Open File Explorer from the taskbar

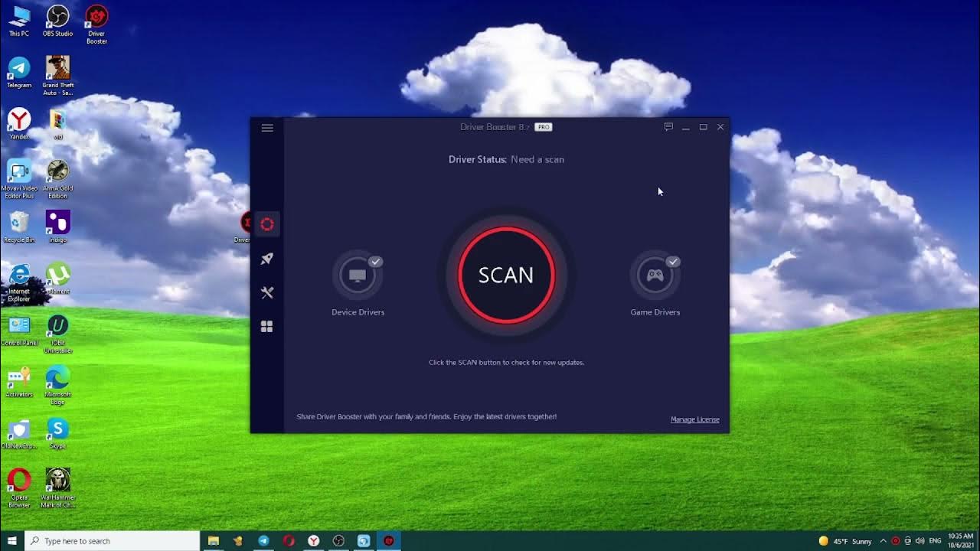point(214,541)
